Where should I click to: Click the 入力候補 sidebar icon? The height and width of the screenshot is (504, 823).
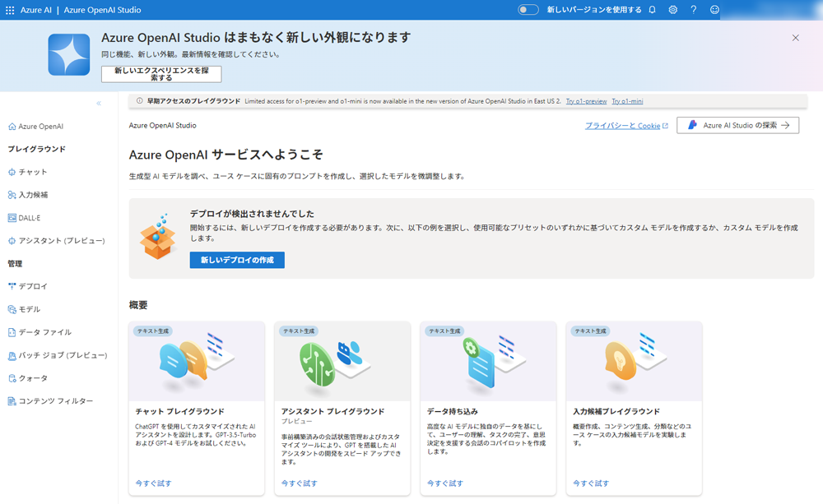12,195
